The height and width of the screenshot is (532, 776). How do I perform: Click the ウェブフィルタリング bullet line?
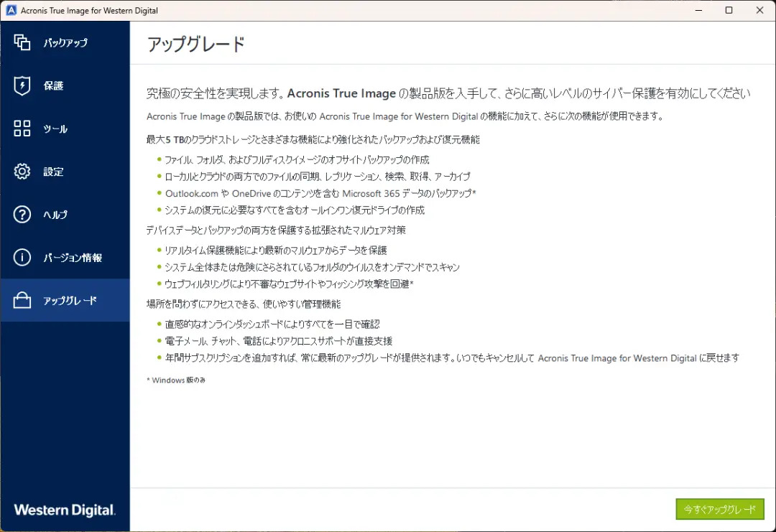point(289,284)
